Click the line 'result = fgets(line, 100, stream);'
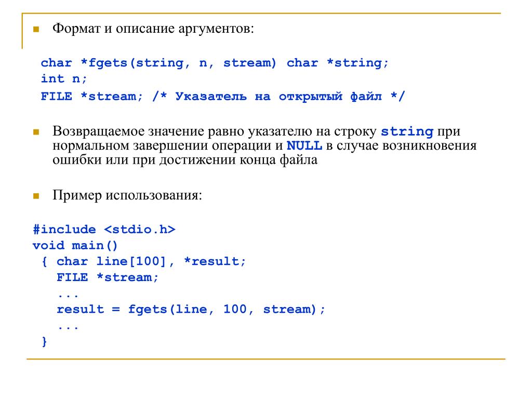Image resolution: width=532 pixels, height=399 pixels. [191, 310]
